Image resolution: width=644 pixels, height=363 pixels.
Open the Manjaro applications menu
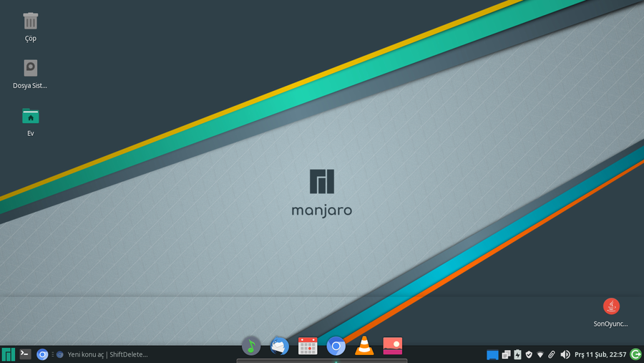pos(9,354)
